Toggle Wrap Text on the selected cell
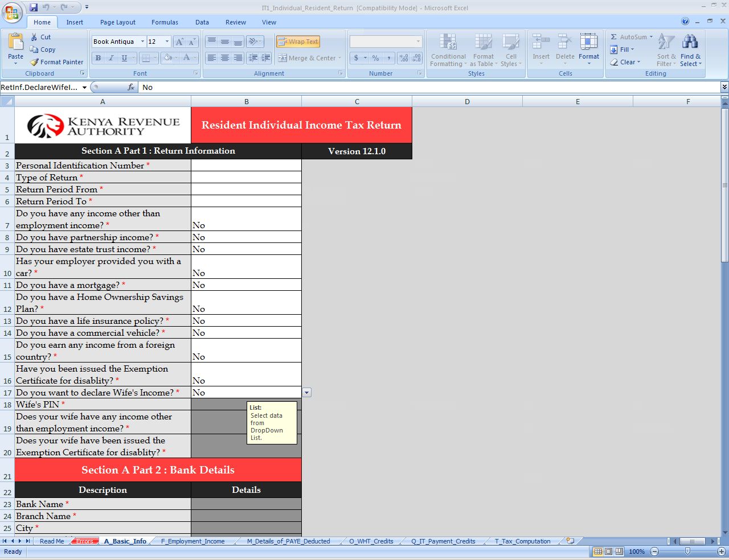This screenshot has width=729, height=560. click(x=298, y=42)
